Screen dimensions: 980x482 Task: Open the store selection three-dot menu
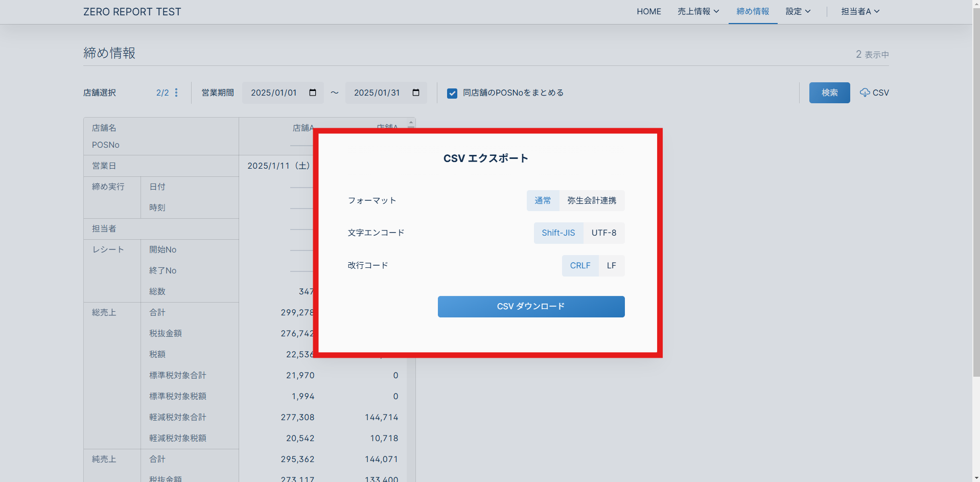click(x=176, y=93)
